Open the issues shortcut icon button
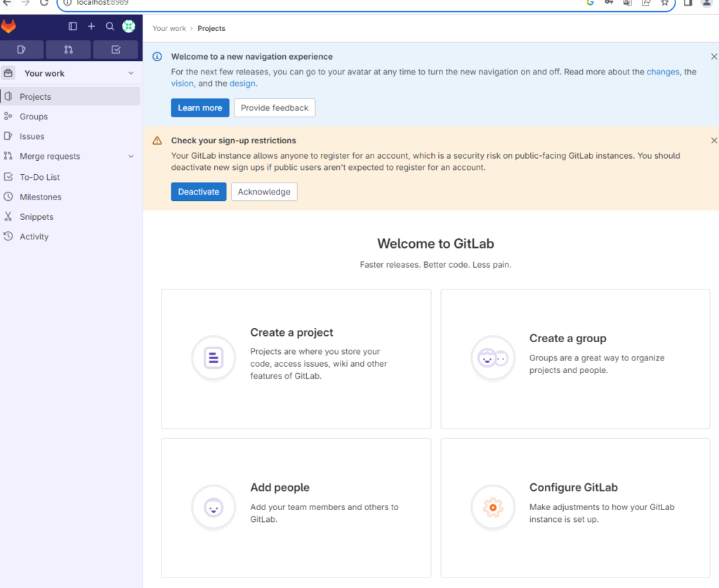The image size is (719, 588). 22,50
